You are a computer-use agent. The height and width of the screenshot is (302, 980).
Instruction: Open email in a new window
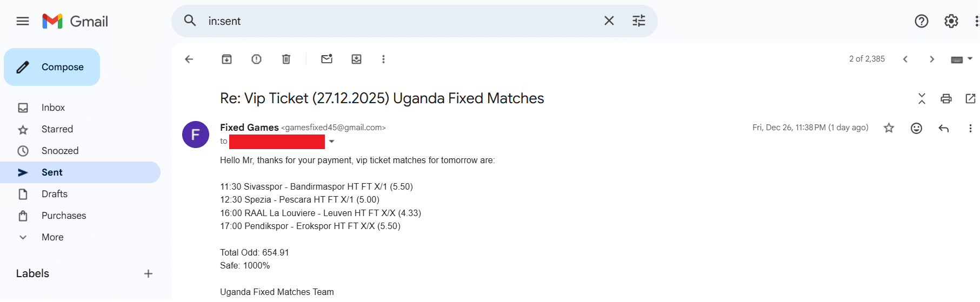pos(970,98)
